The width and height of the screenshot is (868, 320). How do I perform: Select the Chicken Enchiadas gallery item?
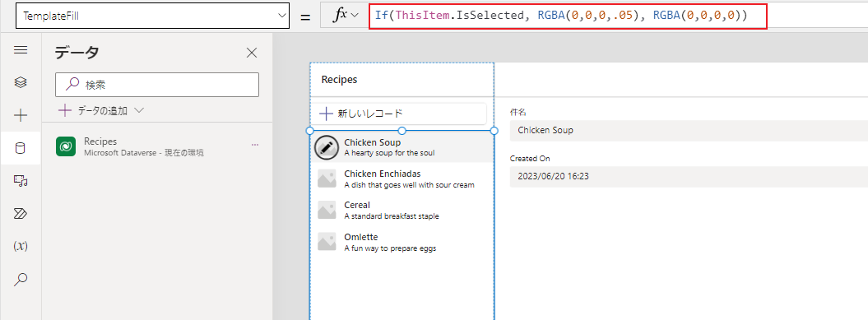tap(402, 179)
